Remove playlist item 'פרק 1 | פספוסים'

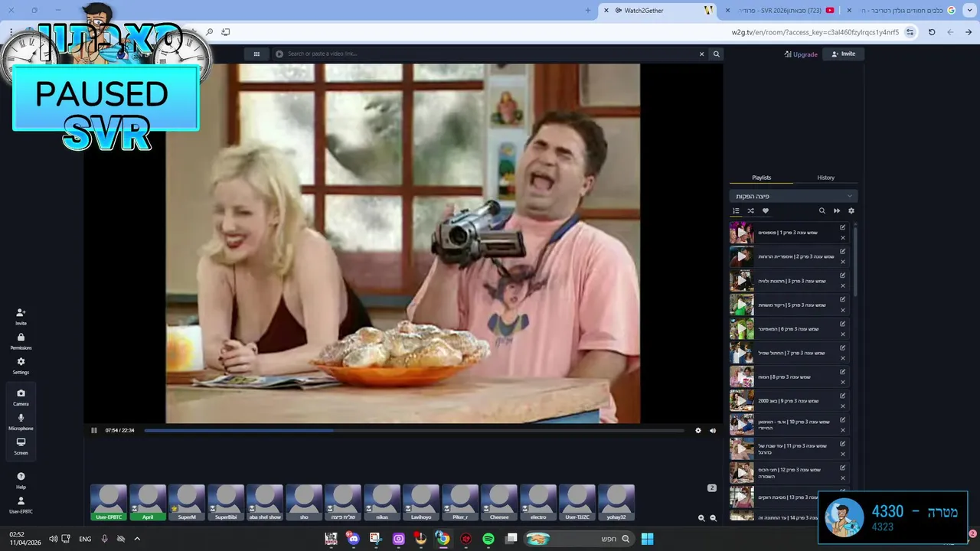(x=843, y=238)
